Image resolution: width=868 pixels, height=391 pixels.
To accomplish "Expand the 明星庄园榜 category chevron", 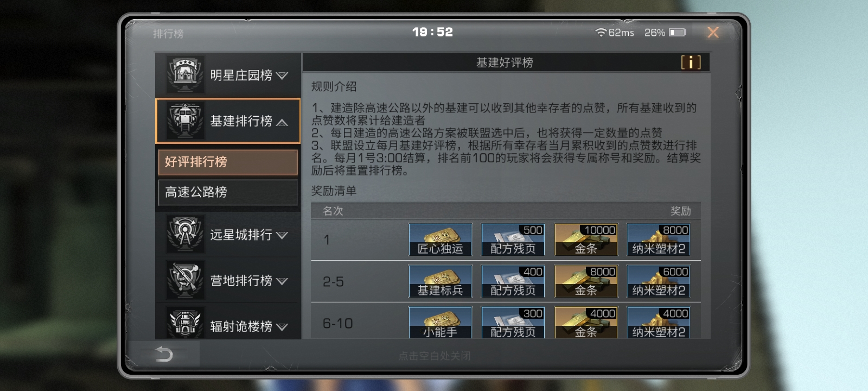I will 282,75.
